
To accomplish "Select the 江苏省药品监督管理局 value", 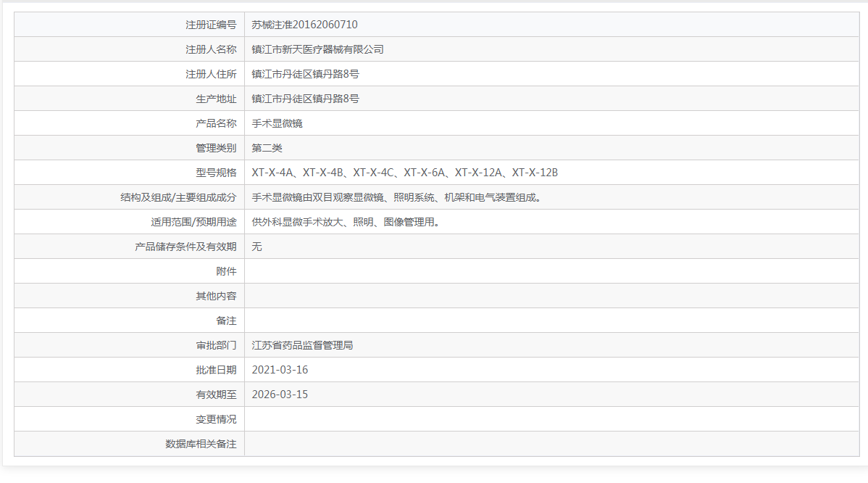I will tap(302, 345).
